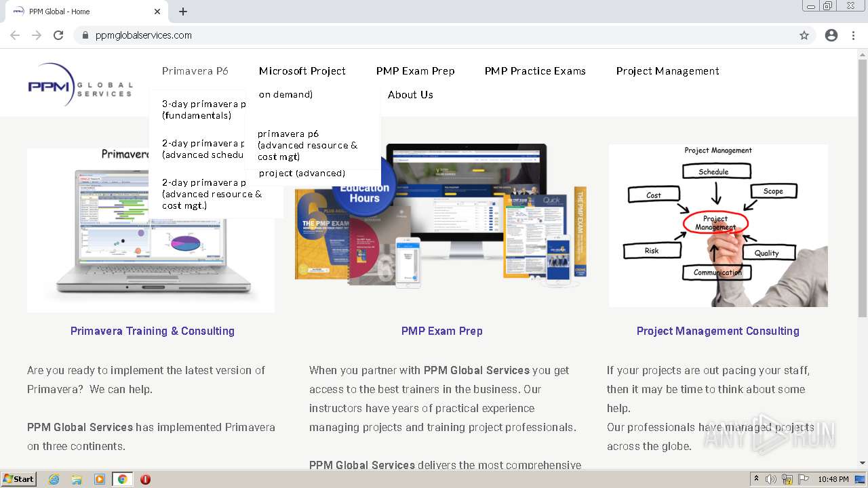Bookmark this page with the star icon
Screen dimensions: 868x488
(x=804, y=35)
